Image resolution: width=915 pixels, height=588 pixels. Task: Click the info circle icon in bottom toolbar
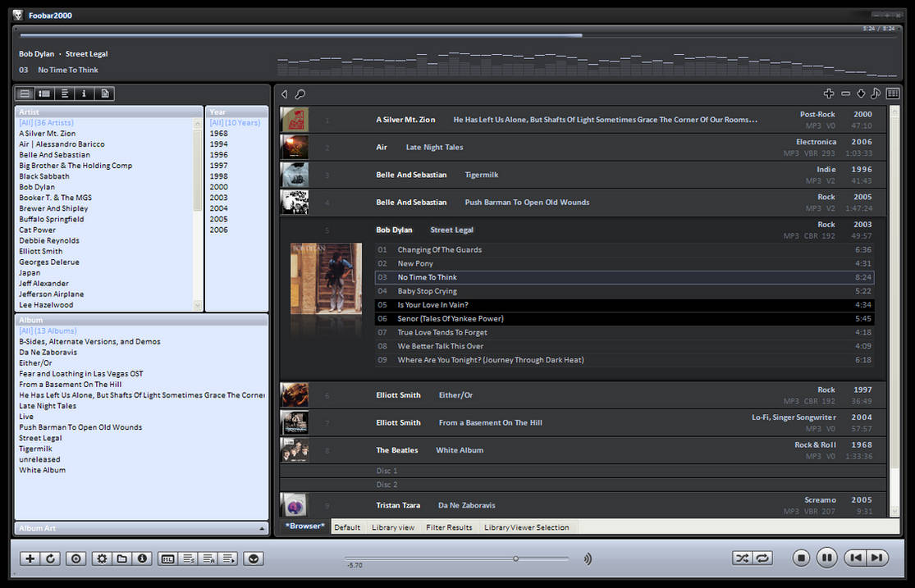point(142,558)
